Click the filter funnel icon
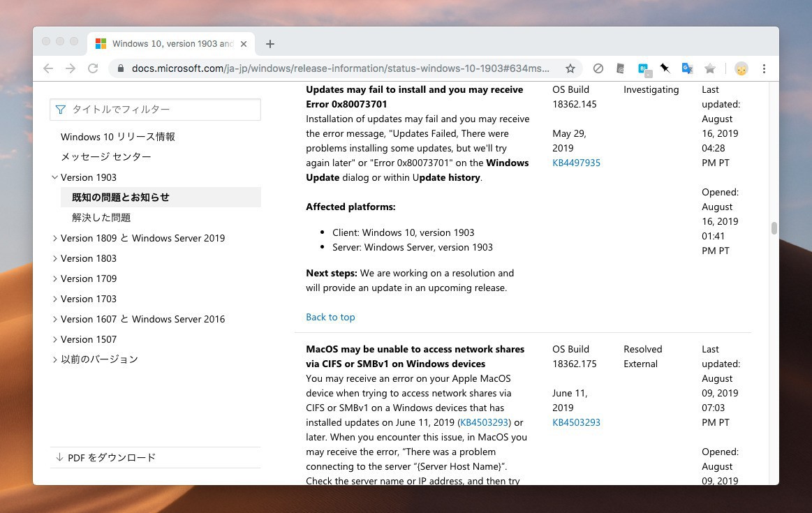The image size is (812, 513). click(x=61, y=109)
